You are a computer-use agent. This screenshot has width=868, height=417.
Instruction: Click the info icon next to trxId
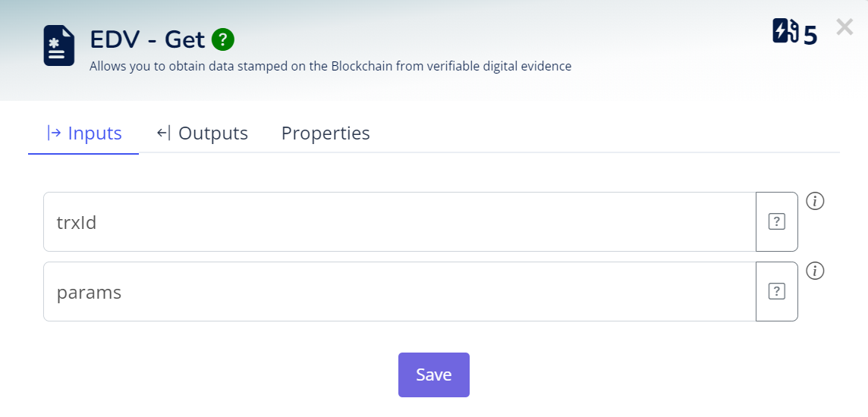815,201
